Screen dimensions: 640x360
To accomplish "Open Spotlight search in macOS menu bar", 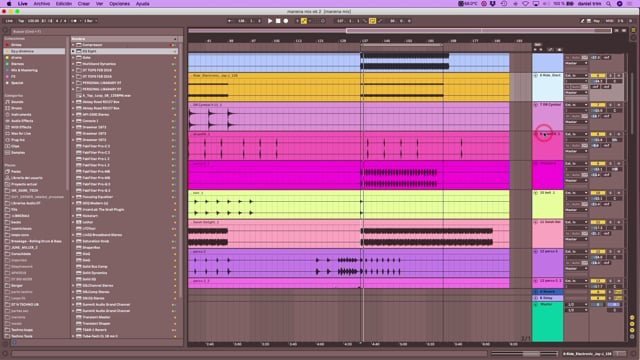I will tap(609, 4).
